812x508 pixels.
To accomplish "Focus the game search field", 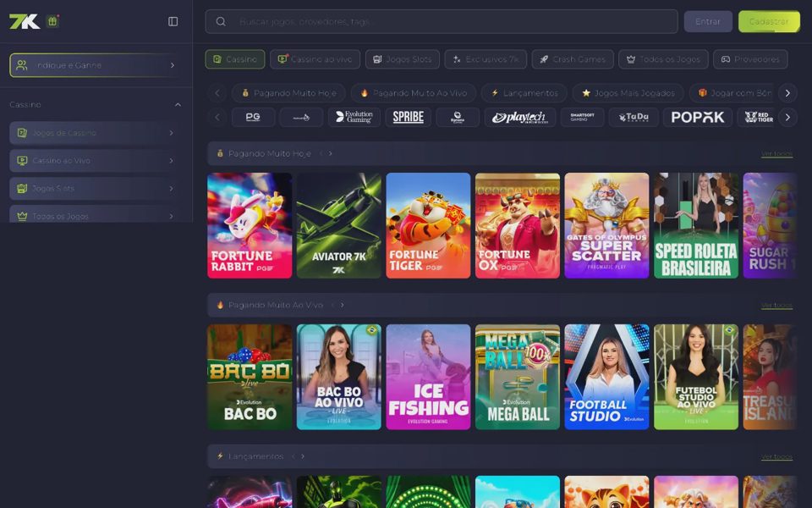I will point(442,22).
